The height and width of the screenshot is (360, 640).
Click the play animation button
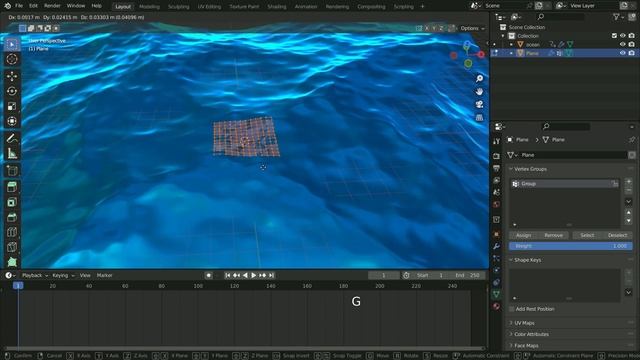click(253, 276)
